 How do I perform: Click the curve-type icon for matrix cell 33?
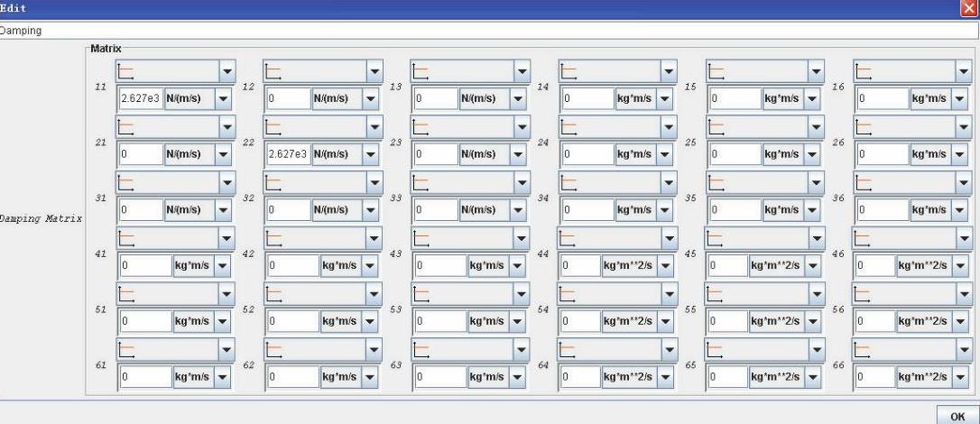(x=422, y=182)
